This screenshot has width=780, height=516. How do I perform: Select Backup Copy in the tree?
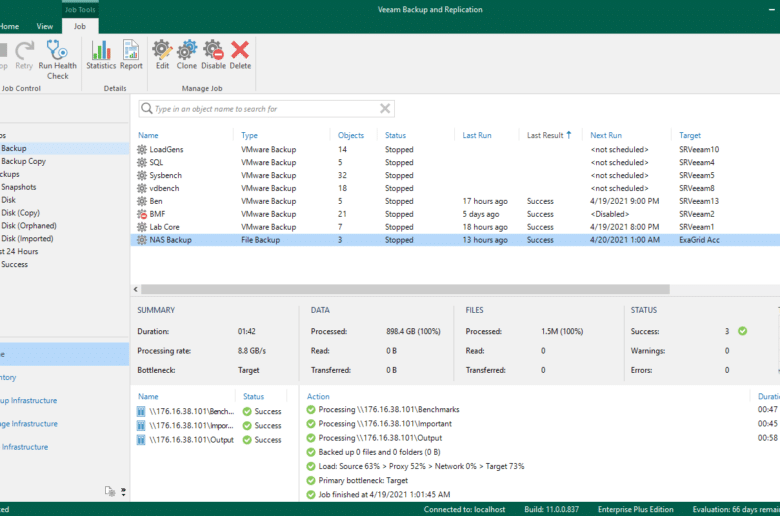click(x=23, y=161)
